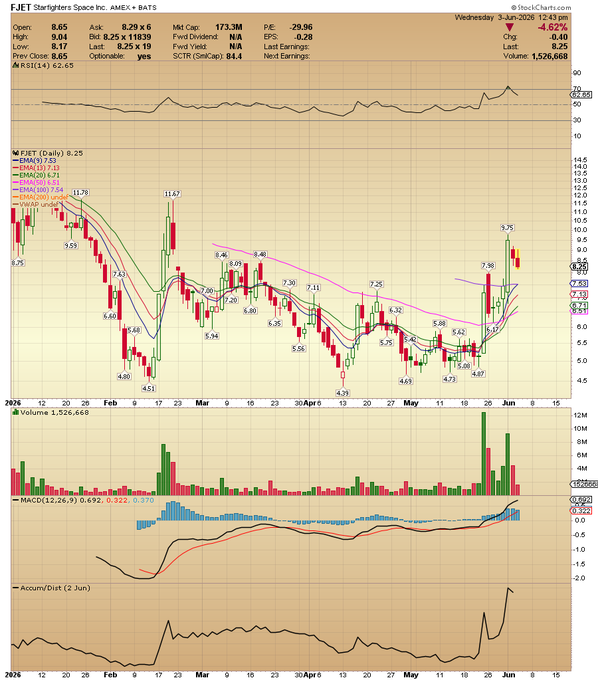
Task: Click the 8.25 last-price tag on price axis
Action: tap(579, 267)
